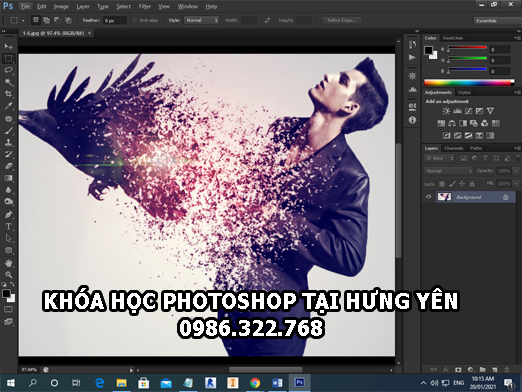The image size is (522, 392).
Task: Hide the Background layer eye
Action: coord(429,197)
